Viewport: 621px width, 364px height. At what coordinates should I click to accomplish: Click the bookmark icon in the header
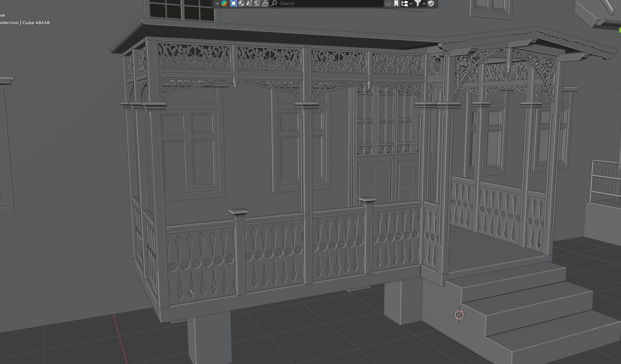coord(396,3)
